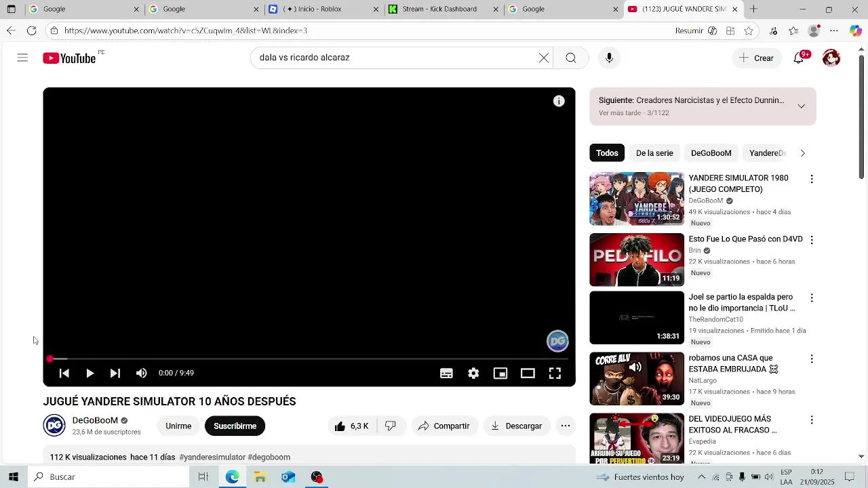Open the account avatar menu
The height and width of the screenshot is (488, 868).
click(x=831, y=58)
